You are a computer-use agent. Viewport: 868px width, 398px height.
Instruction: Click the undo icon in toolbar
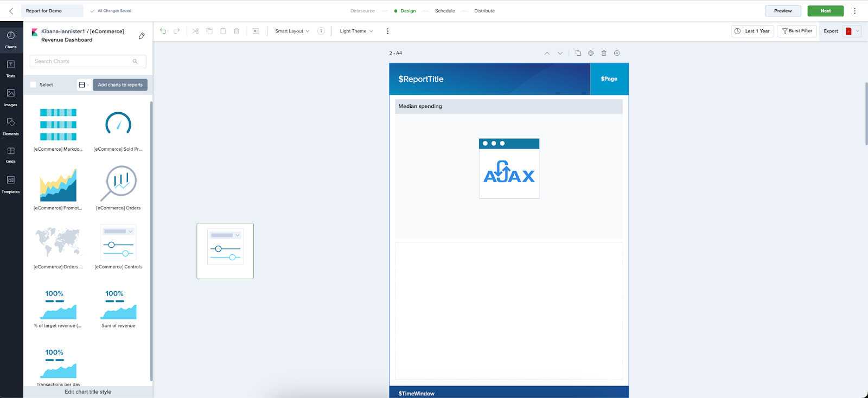pos(163,31)
